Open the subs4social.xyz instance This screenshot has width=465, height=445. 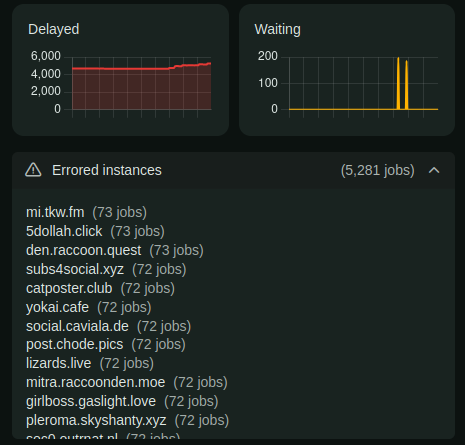tap(75, 269)
